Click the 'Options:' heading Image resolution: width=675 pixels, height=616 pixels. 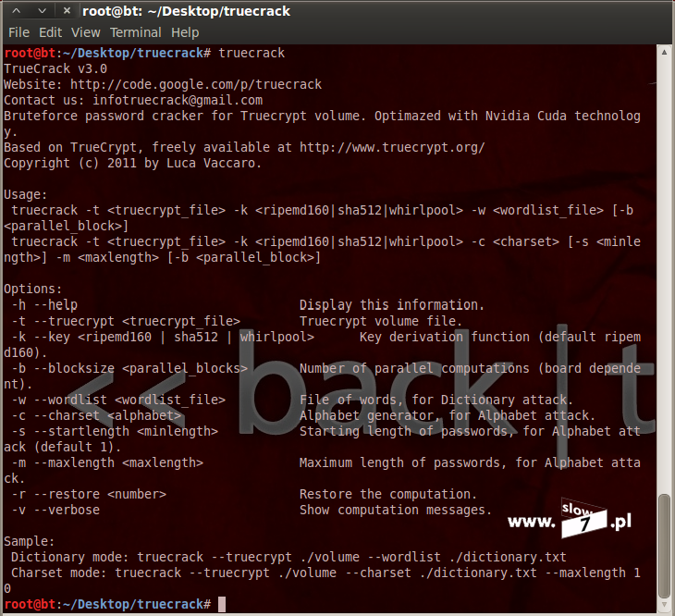pyautogui.click(x=32, y=289)
